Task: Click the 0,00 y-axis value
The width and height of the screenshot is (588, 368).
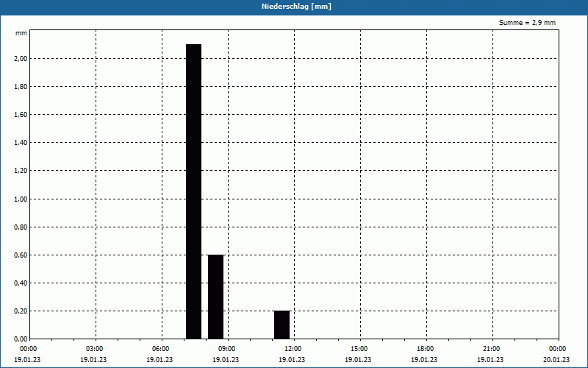Action: tap(21, 339)
